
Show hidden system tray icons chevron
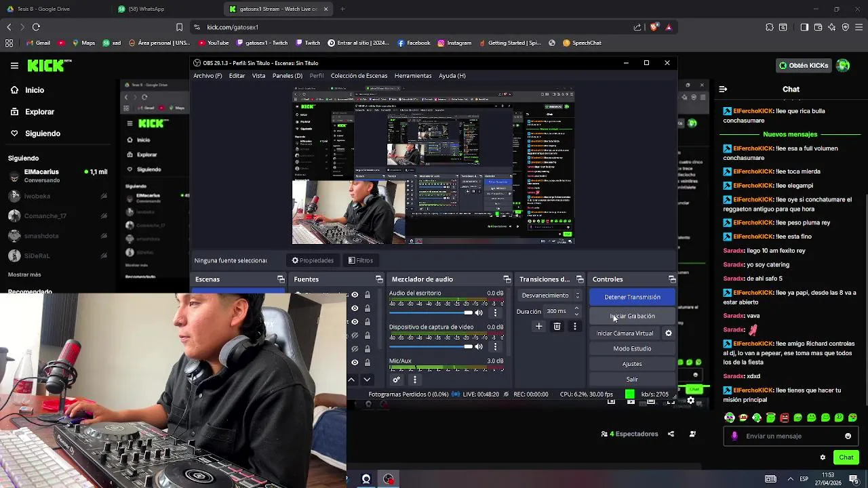pos(789,479)
